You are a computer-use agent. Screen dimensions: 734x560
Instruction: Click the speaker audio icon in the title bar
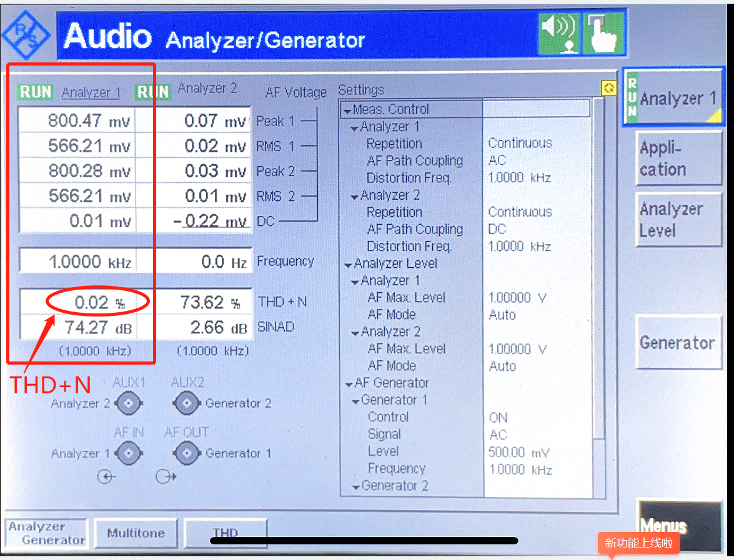[559, 34]
